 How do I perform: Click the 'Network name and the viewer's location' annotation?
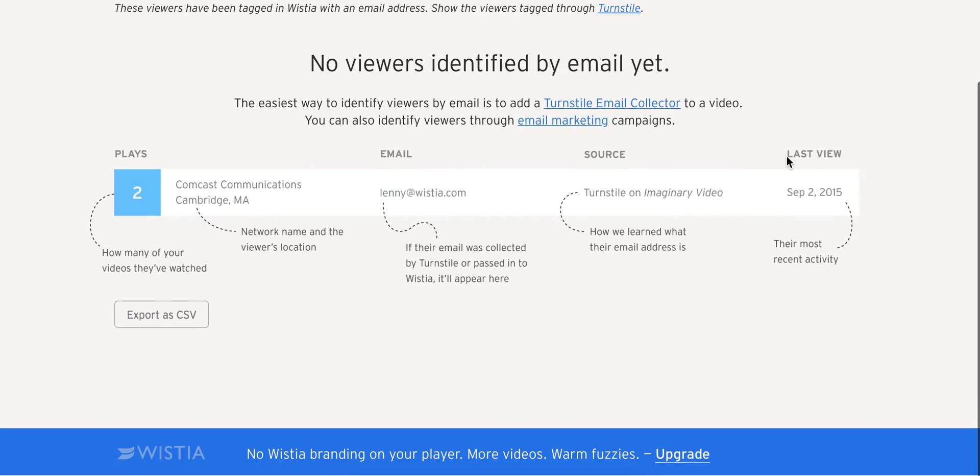pos(292,240)
